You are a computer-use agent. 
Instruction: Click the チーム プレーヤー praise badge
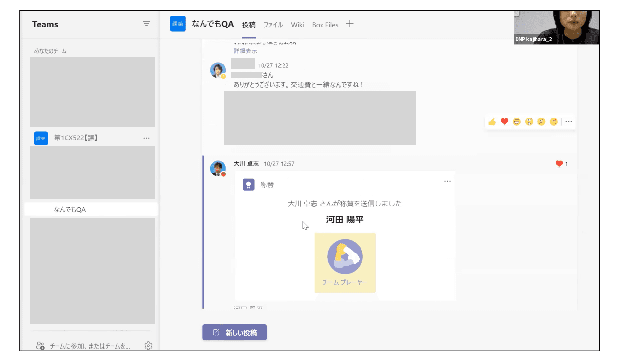(345, 263)
